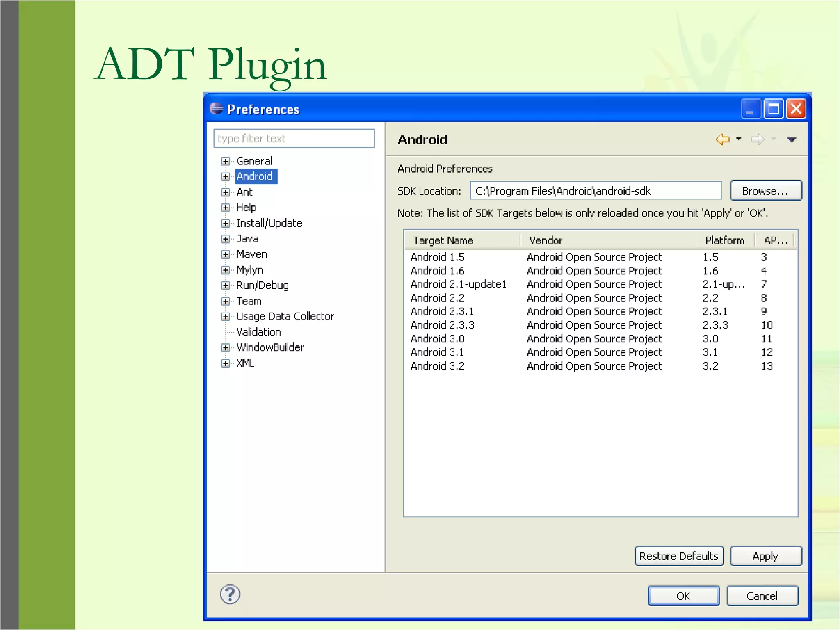Screen dimensions: 840x630
Task: Maximize the Preferences window
Action: coord(774,109)
